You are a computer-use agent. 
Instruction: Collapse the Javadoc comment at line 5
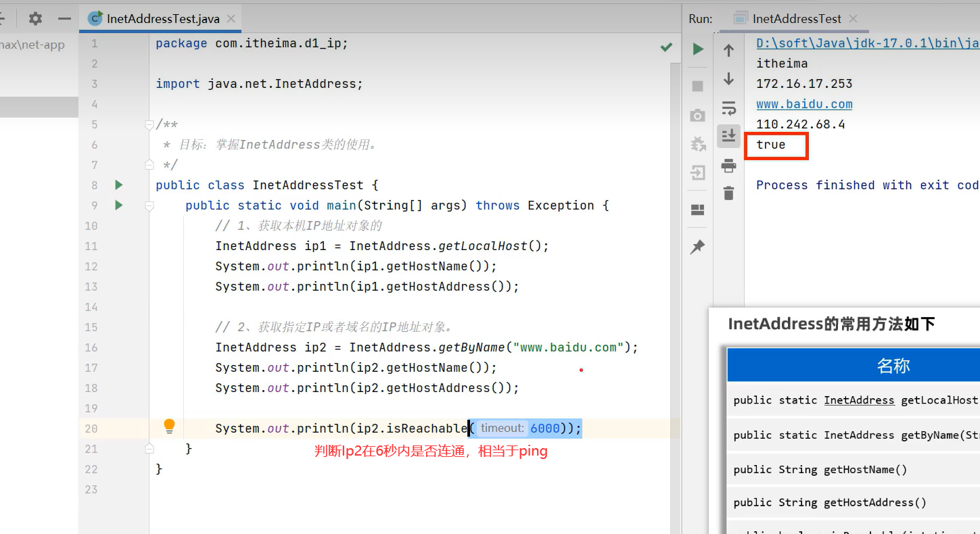[x=149, y=124]
